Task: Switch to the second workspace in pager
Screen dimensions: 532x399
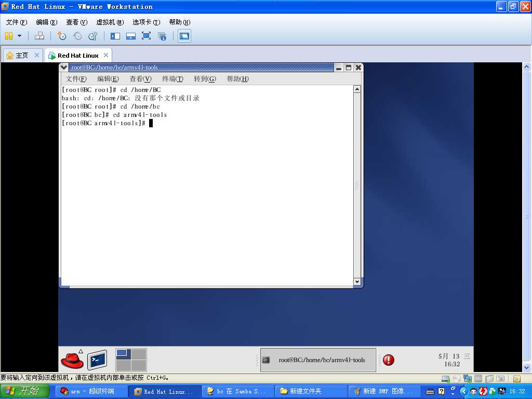Action: pyautogui.click(x=139, y=354)
